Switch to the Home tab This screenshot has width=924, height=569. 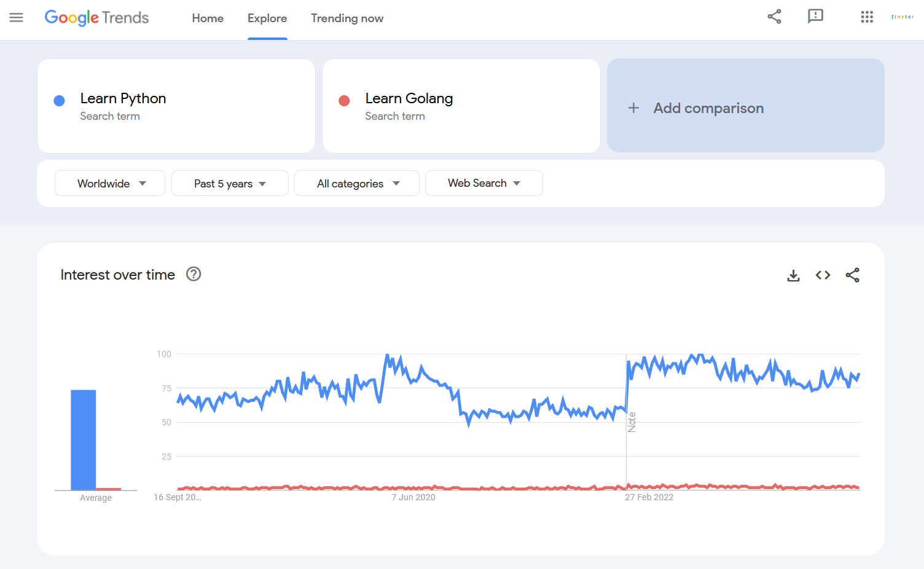pos(208,18)
